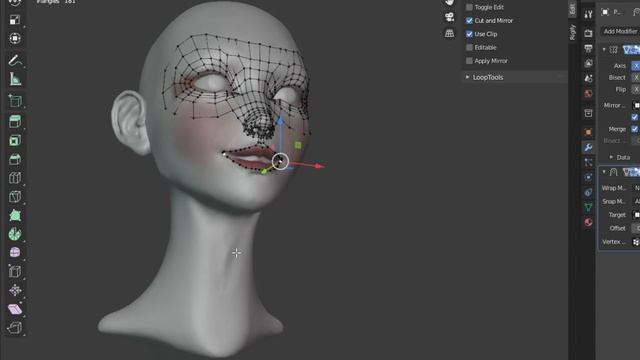Uncheck the Use Clip option
This screenshot has width=640, height=360.
469,34
